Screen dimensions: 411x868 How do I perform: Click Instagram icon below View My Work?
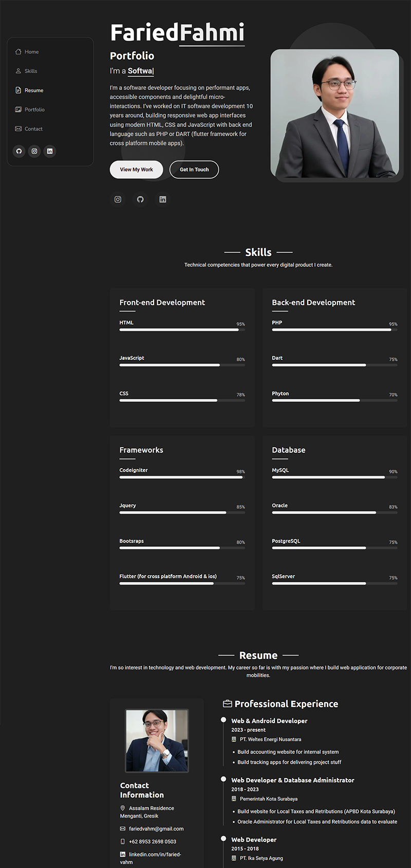[118, 199]
